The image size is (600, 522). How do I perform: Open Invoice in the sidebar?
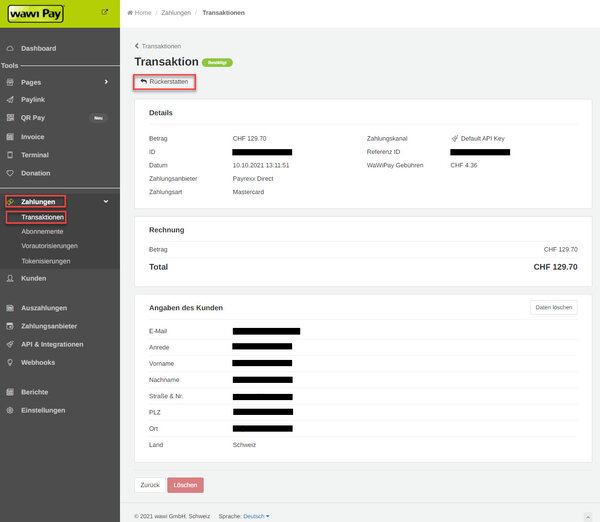pos(33,137)
